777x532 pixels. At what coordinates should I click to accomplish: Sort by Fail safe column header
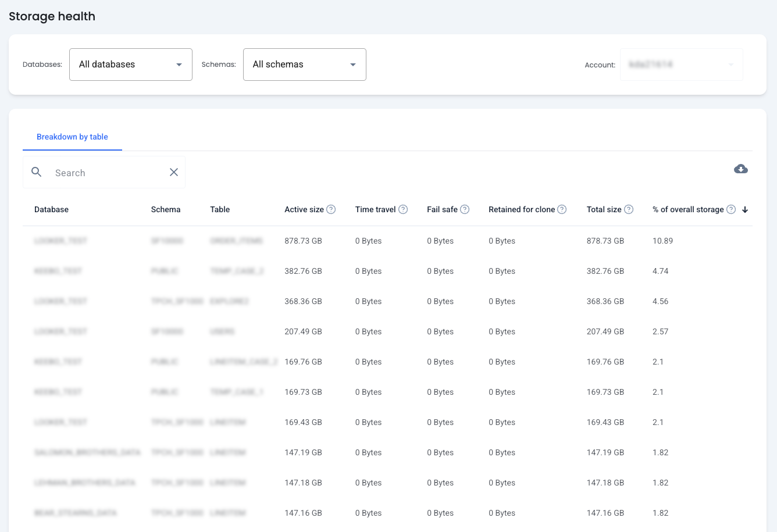pos(442,209)
